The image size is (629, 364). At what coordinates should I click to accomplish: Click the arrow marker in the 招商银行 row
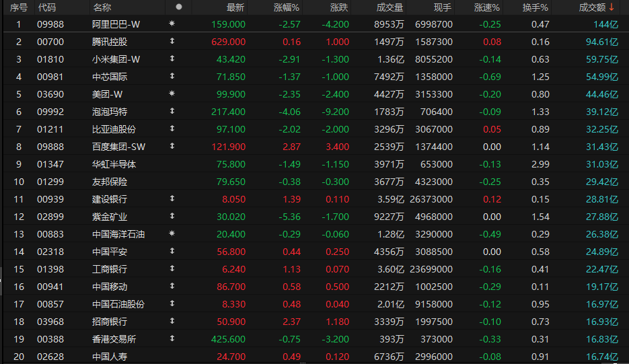pos(172,321)
